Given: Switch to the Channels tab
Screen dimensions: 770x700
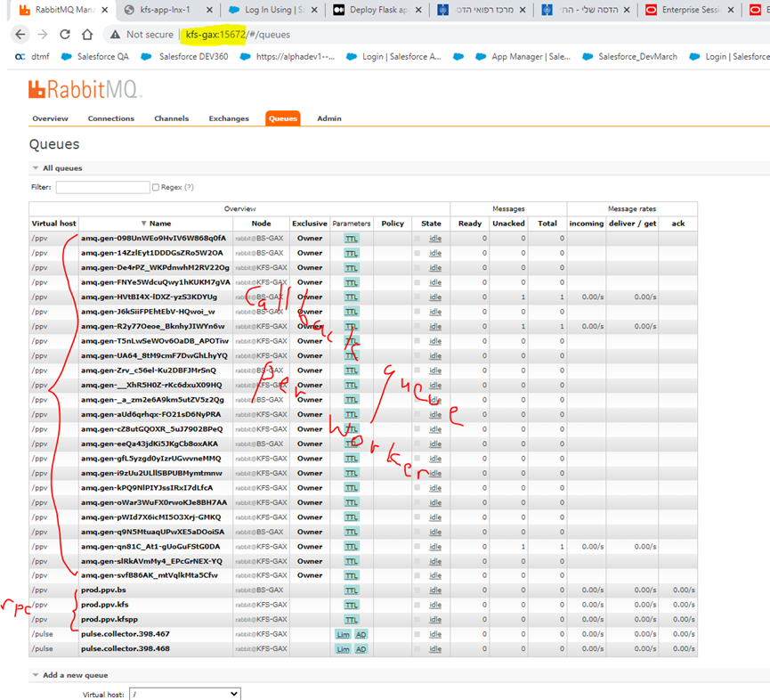Looking at the screenshot, I should click(x=172, y=118).
